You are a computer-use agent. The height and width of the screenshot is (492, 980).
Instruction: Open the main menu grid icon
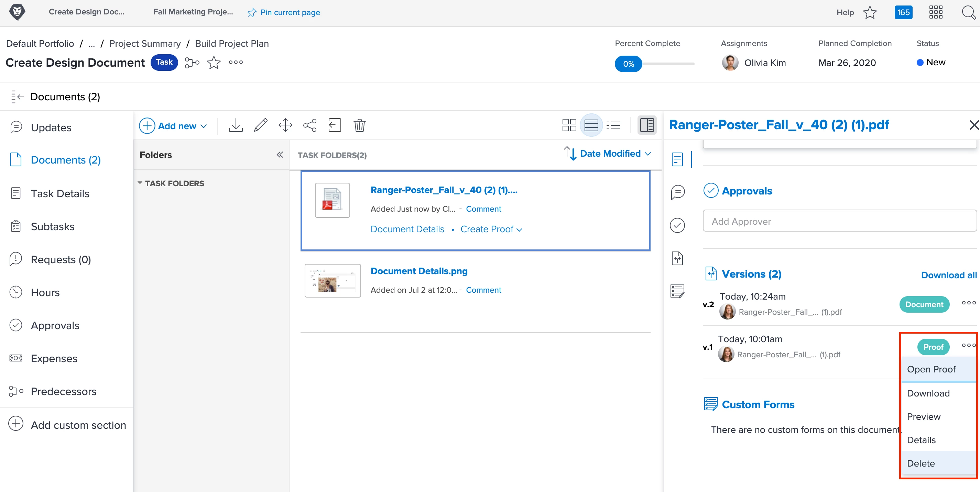[936, 13]
